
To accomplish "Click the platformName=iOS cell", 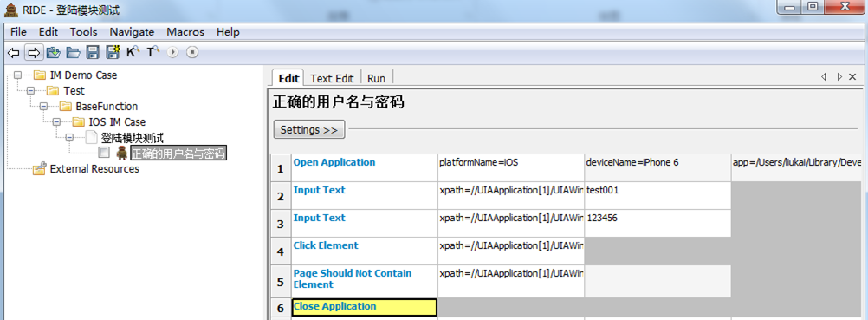I will 511,168.
